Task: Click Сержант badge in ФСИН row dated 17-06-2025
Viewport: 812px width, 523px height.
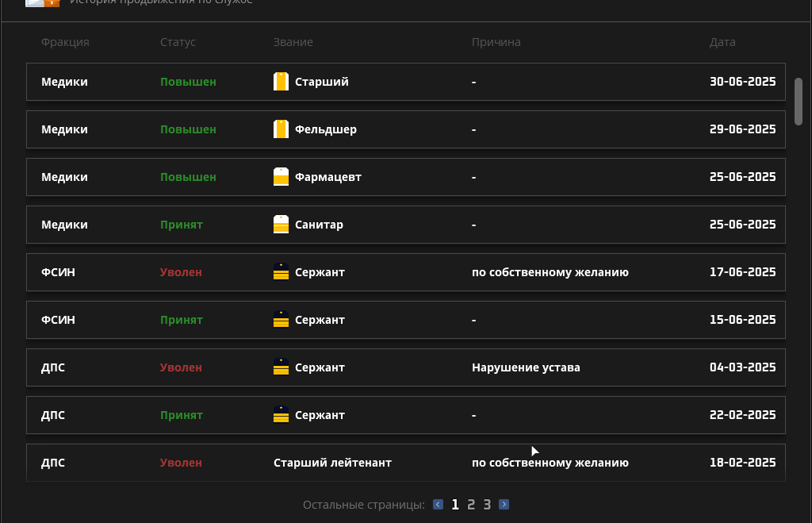Action: click(281, 271)
